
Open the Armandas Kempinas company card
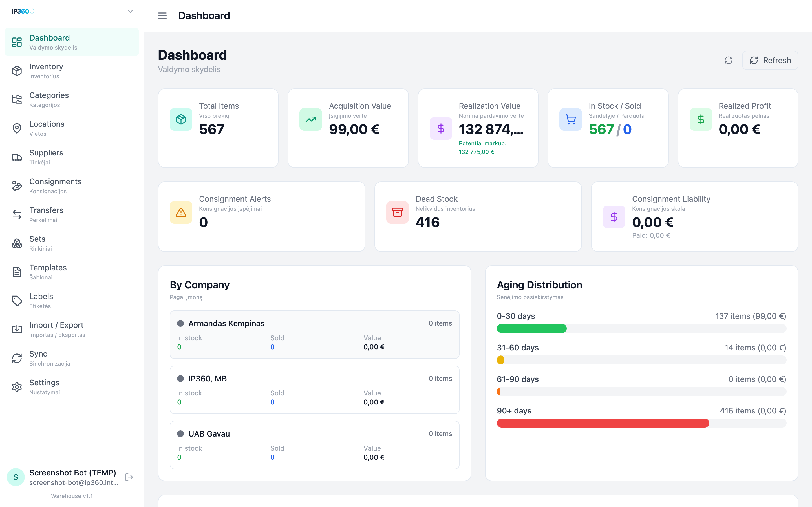pos(314,335)
